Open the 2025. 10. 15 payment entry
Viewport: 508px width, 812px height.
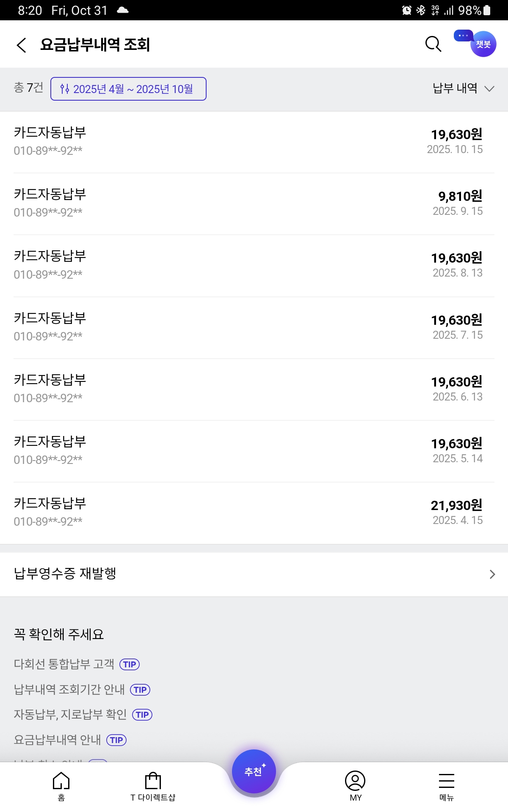tap(254, 142)
